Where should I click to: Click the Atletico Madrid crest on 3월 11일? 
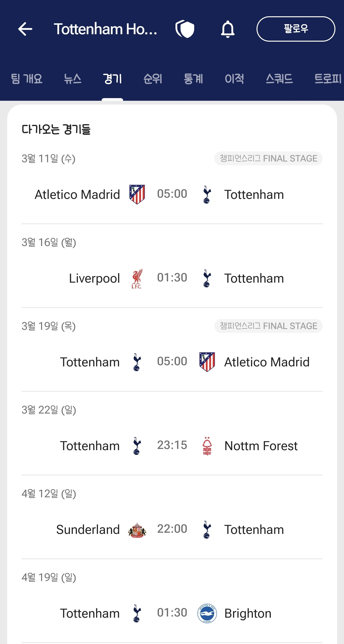(x=137, y=195)
